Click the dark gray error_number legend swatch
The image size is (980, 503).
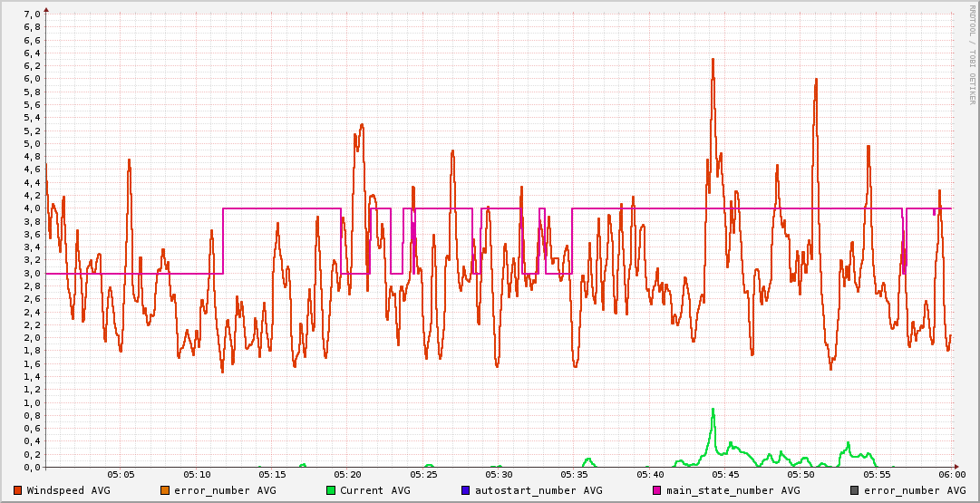point(855,490)
